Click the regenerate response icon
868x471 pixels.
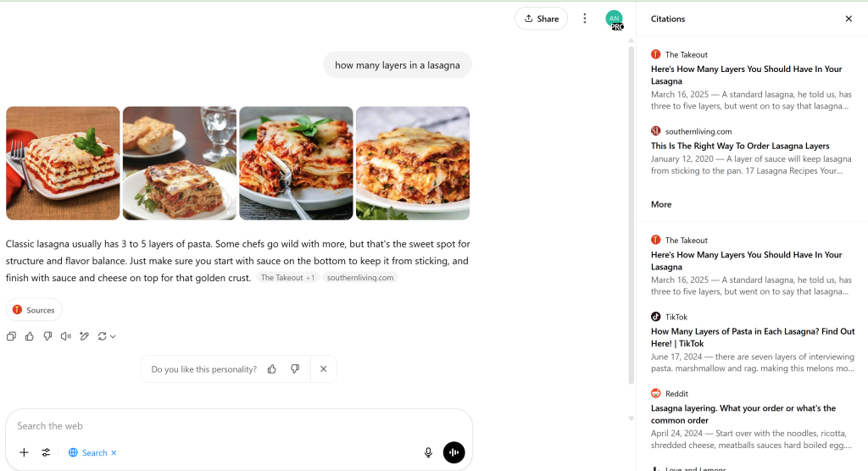[x=102, y=336]
